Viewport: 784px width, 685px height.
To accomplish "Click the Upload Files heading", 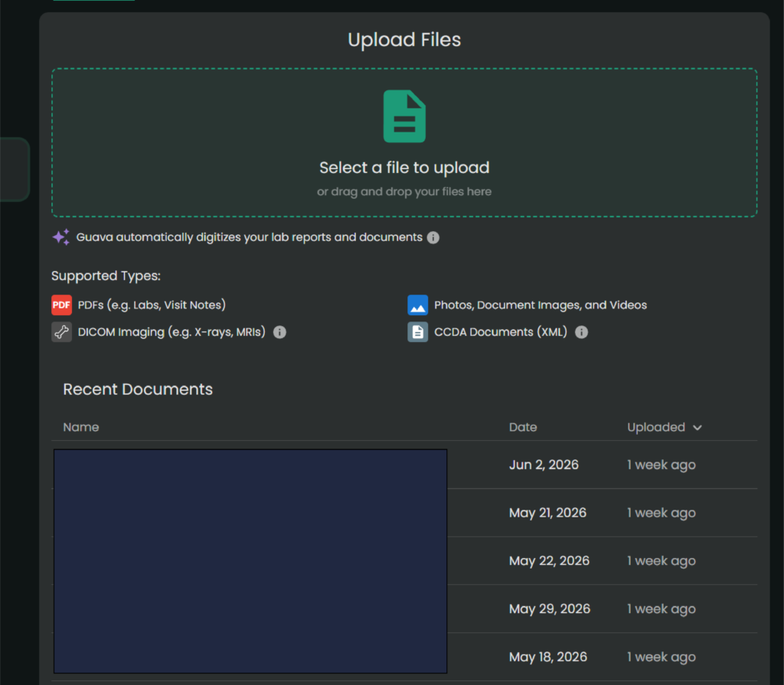I will (x=404, y=40).
